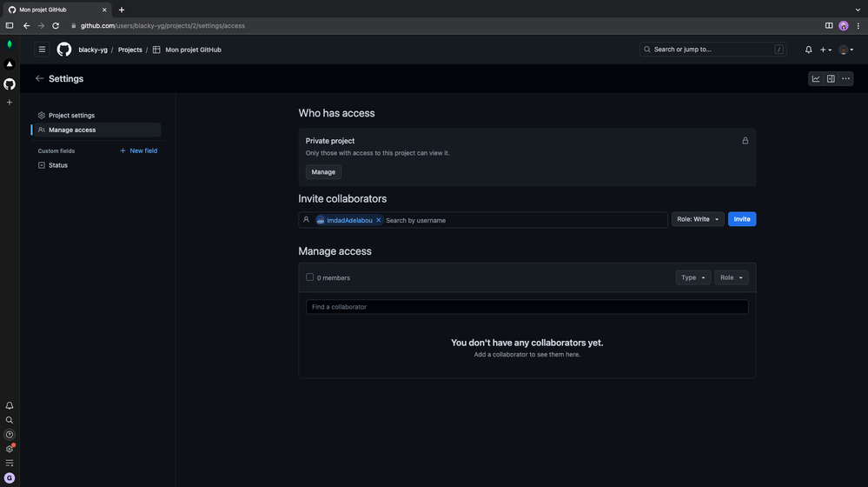Open the Type filter dropdown
Viewport: 868px width, 487px height.
click(692, 277)
